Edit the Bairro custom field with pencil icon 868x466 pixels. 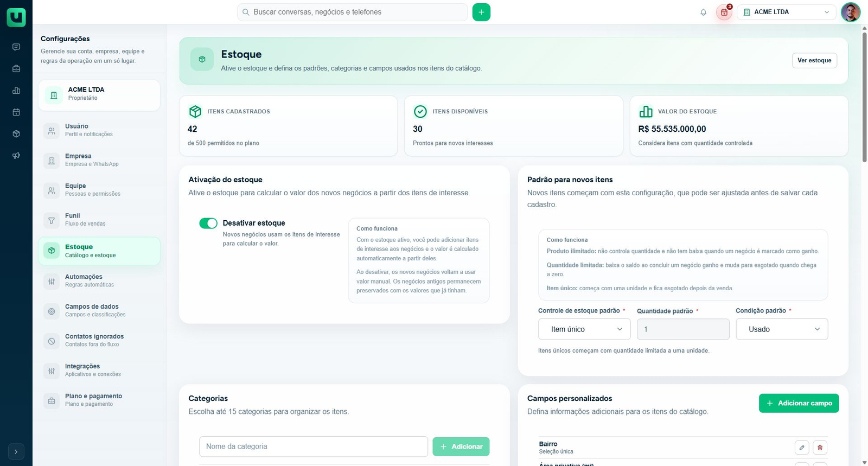tap(802, 448)
